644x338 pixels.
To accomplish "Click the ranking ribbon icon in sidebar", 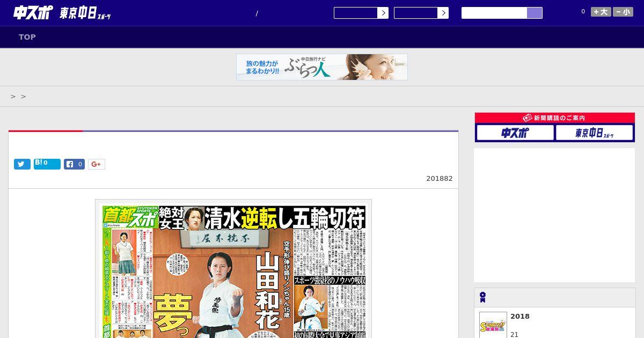I will click(x=483, y=297).
